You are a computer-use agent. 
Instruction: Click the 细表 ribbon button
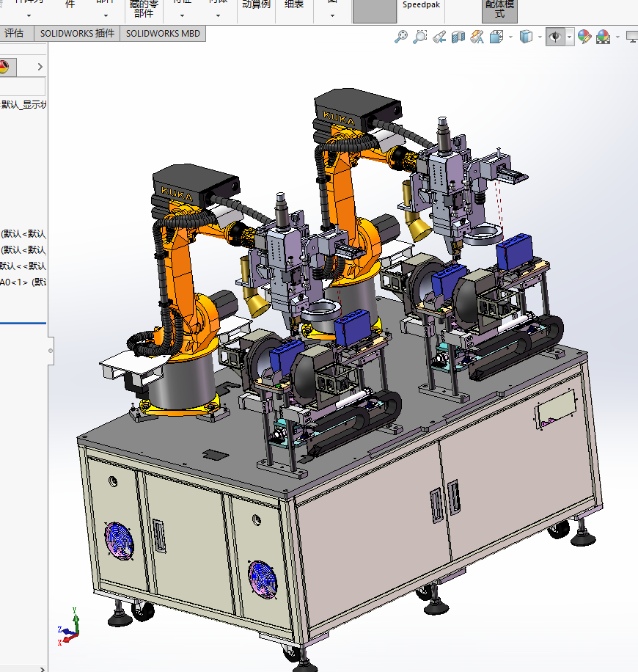point(294,6)
